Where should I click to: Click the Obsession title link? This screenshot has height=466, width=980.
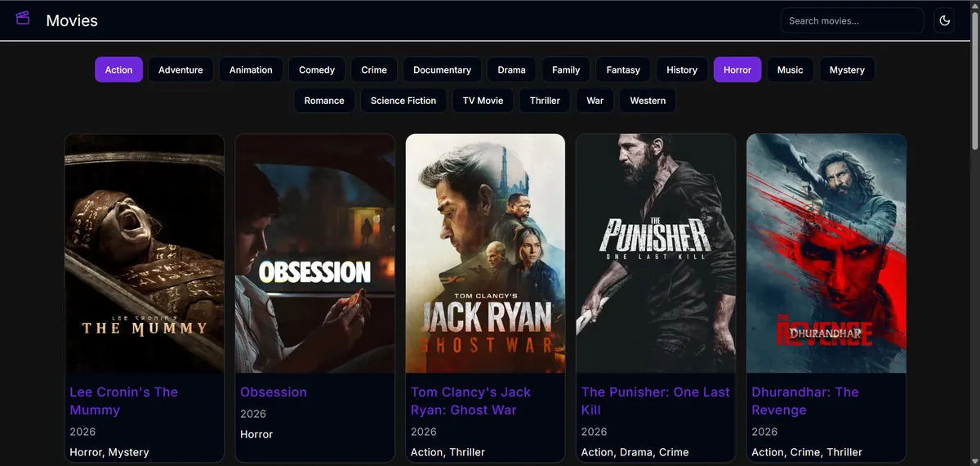click(274, 392)
